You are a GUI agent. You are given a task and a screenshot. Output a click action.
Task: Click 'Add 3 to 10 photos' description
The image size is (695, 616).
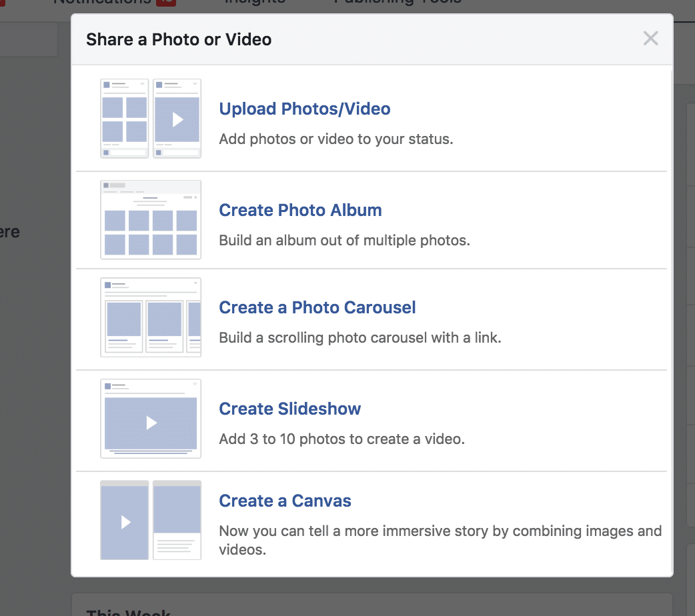point(341,439)
